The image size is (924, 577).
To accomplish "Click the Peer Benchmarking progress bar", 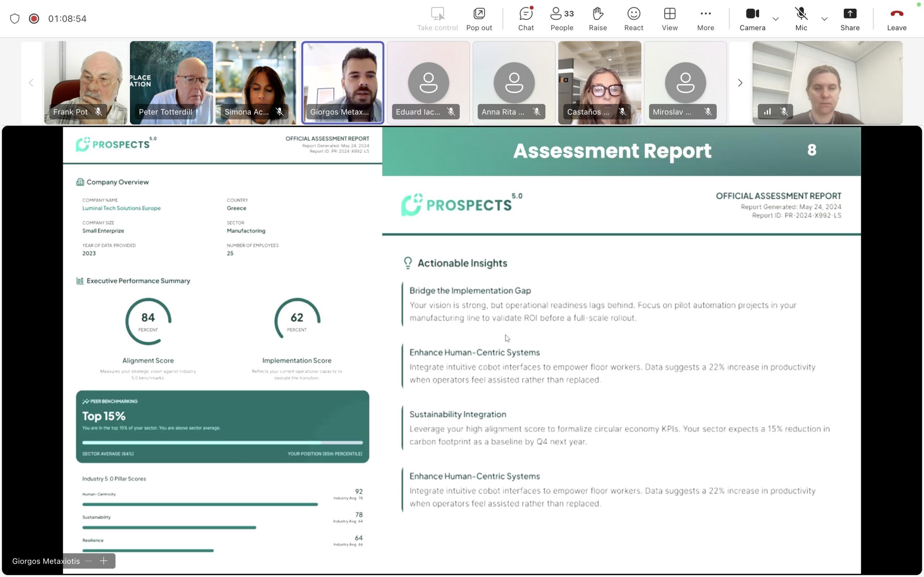I will [222, 443].
